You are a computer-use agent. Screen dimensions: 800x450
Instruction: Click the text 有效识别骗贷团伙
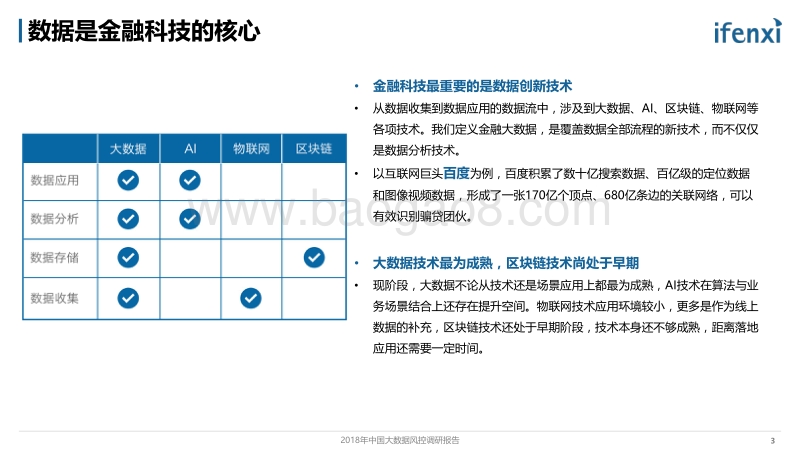[x=422, y=216]
